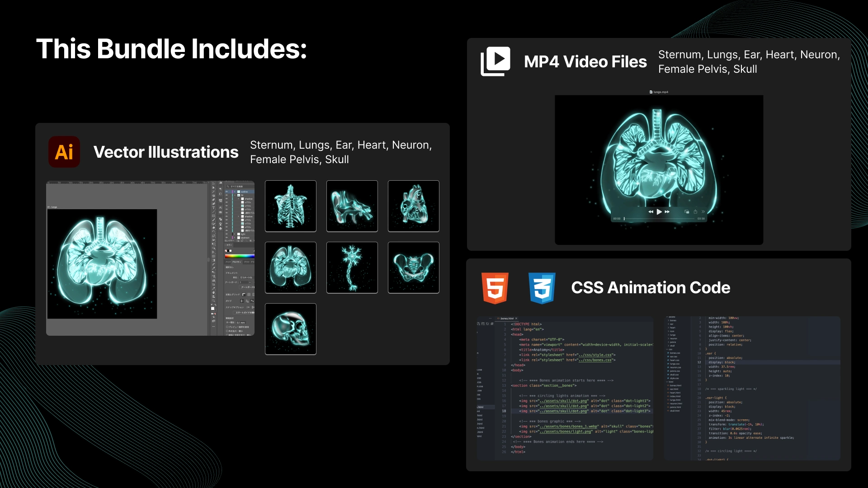The image size is (868, 488).
Task: Select the skull illustration thumbnail
Action: pos(290,329)
